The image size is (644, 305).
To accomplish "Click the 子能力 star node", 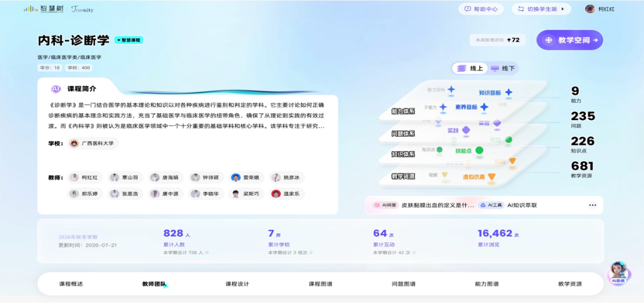I will click(442, 107).
